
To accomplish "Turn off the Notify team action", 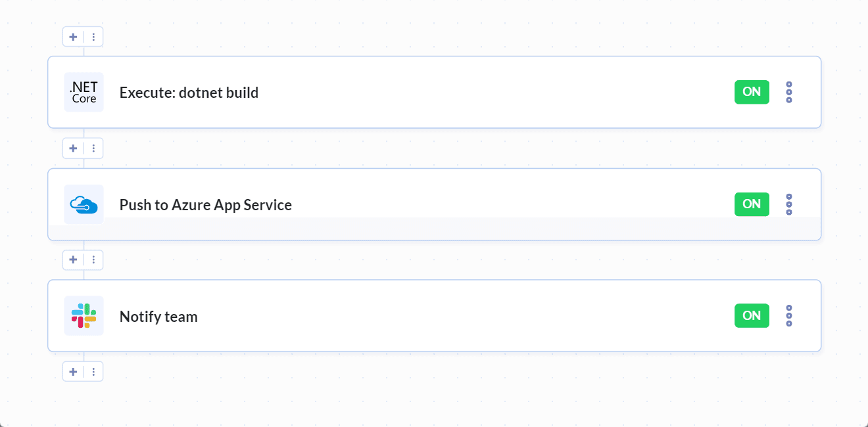I will click(x=752, y=315).
